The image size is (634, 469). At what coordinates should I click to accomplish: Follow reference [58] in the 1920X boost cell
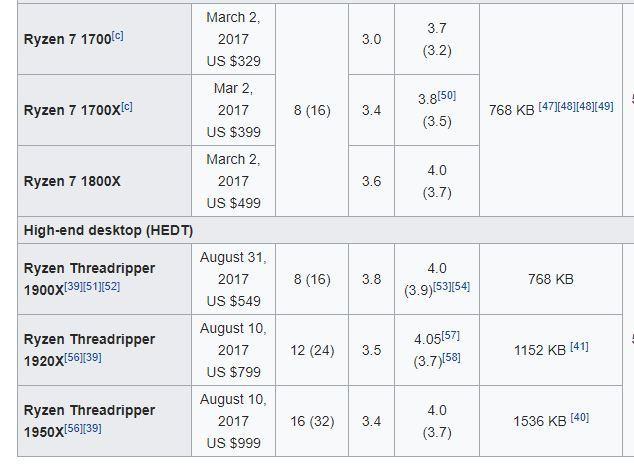point(451,357)
